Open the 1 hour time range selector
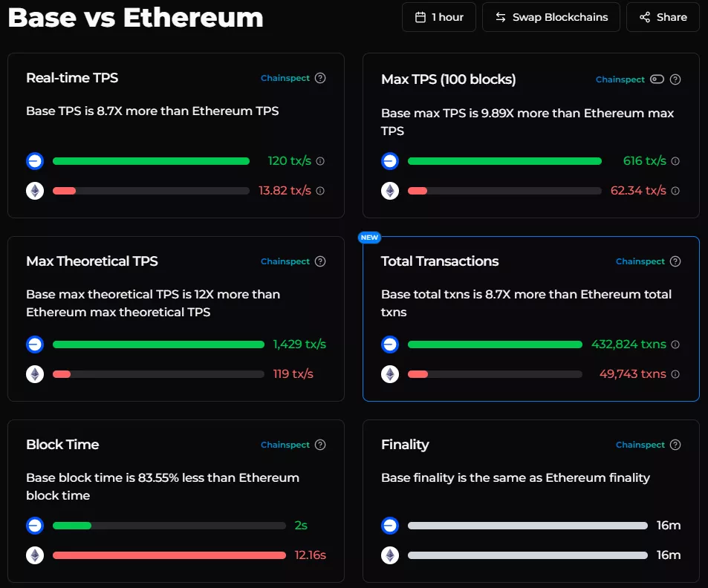The width and height of the screenshot is (708, 588). [438, 16]
